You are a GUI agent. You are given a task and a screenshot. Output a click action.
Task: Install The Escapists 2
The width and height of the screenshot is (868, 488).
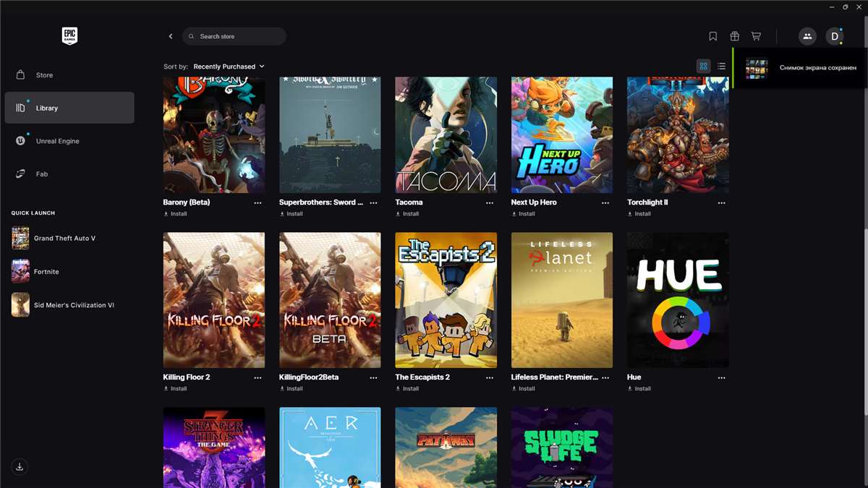click(407, 389)
